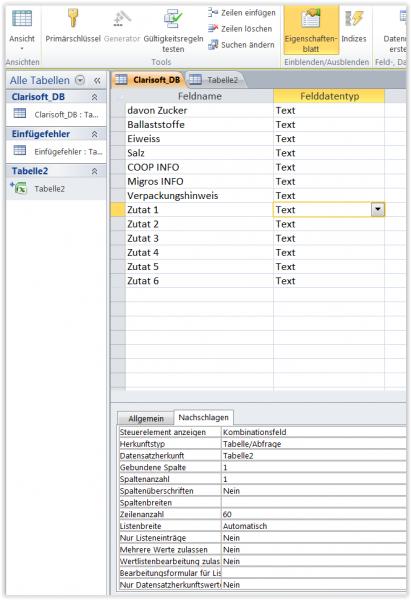411x600 pixels.
Task: Select the row selector for Zutat 1
Action: 118,210
